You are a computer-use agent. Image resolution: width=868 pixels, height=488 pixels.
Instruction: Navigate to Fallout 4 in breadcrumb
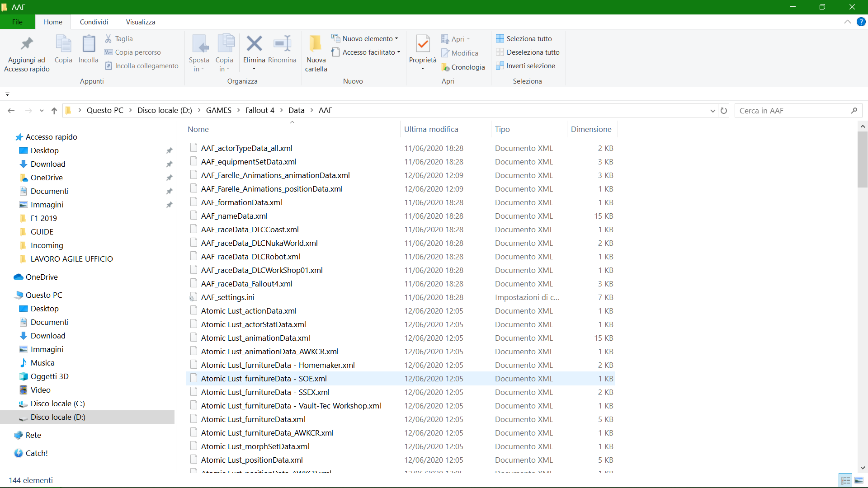260,111
